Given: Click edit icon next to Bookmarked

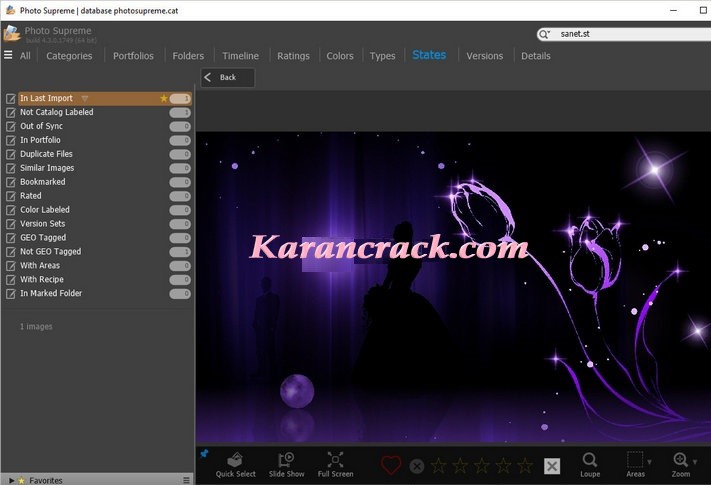Looking at the screenshot, I should point(10,182).
